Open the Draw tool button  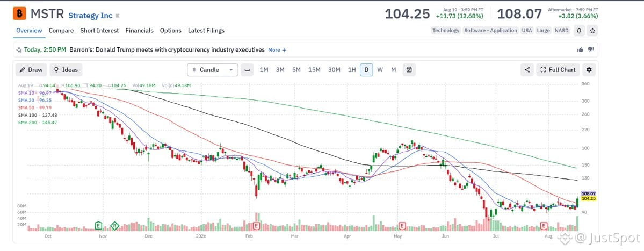31,70
